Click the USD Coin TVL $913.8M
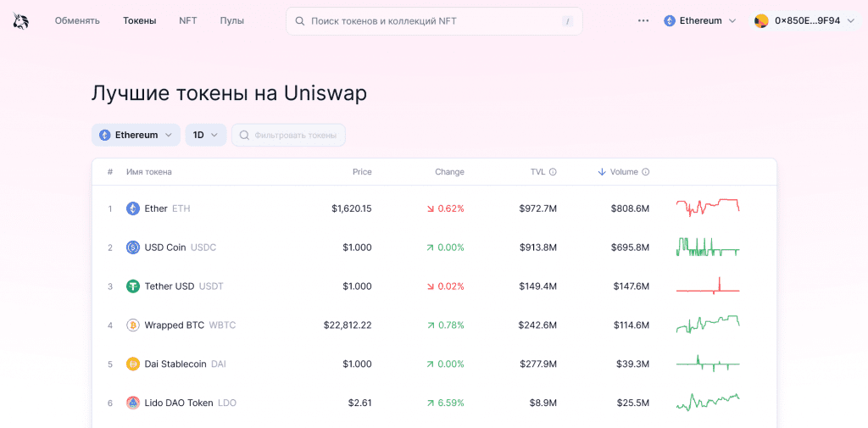This screenshot has height=428, width=868. pos(538,247)
